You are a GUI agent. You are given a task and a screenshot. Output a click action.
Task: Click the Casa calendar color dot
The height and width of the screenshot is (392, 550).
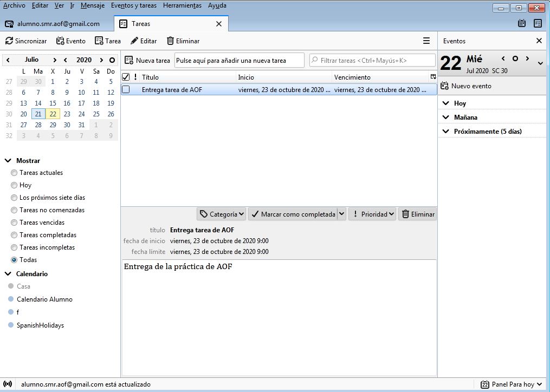11,286
